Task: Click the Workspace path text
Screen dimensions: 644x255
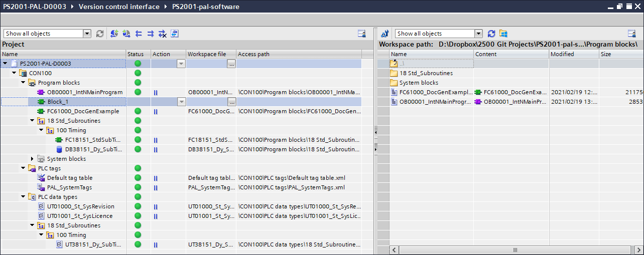Action: click(x=508, y=44)
